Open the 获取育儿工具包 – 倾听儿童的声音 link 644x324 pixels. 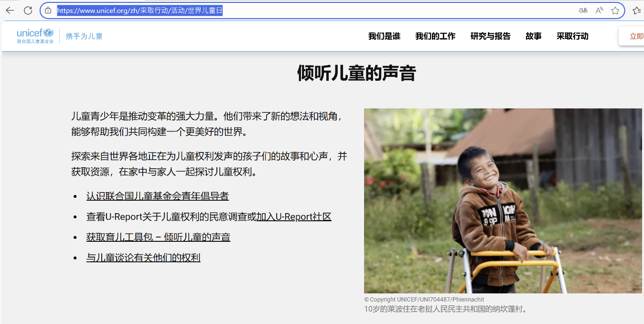pos(158,238)
